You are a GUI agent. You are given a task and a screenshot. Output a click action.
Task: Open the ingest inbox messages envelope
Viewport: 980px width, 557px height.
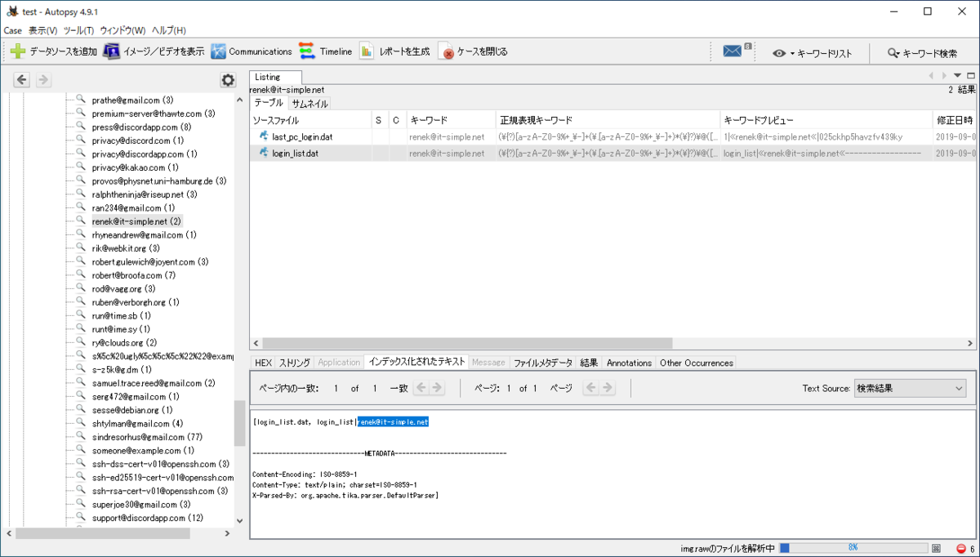point(733,51)
